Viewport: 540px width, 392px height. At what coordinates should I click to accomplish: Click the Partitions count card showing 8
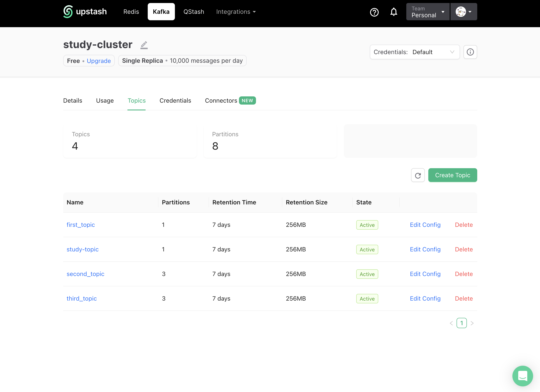[x=270, y=141]
